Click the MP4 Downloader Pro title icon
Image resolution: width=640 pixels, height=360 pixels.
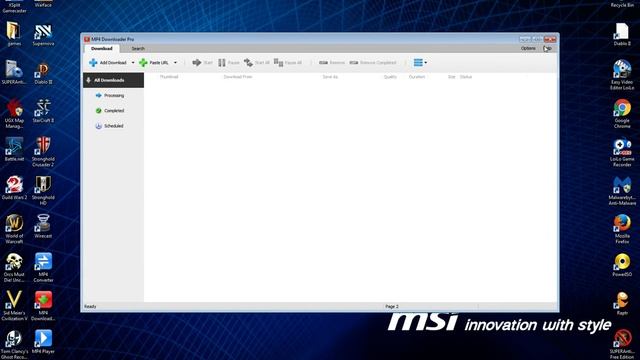coord(87,39)
